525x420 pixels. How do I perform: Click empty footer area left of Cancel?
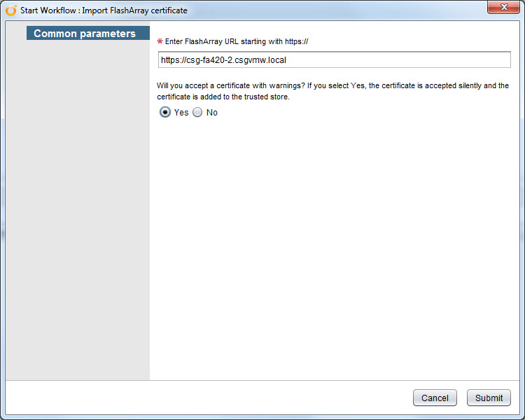tap(208, 398)
